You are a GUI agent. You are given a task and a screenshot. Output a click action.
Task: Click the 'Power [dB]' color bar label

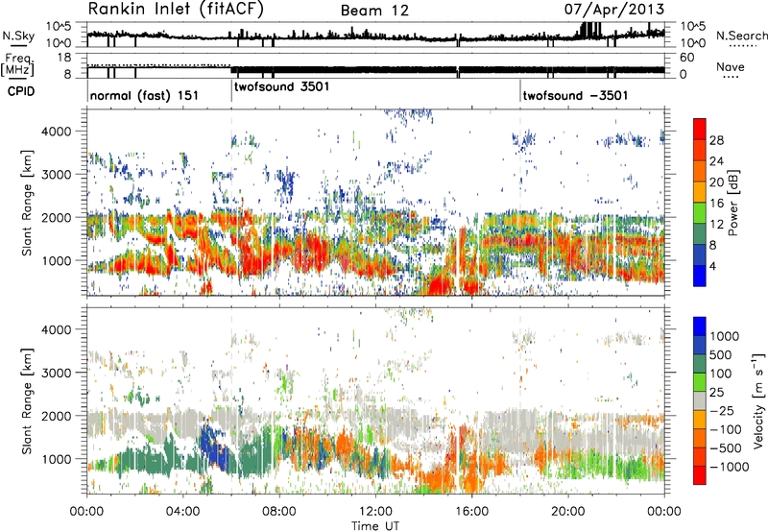pos(732,203)
